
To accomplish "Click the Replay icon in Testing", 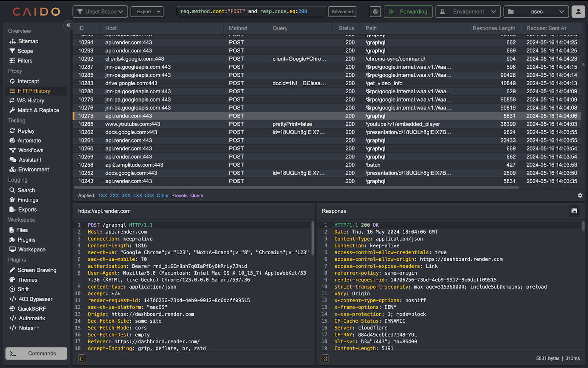I will [12, 131].
